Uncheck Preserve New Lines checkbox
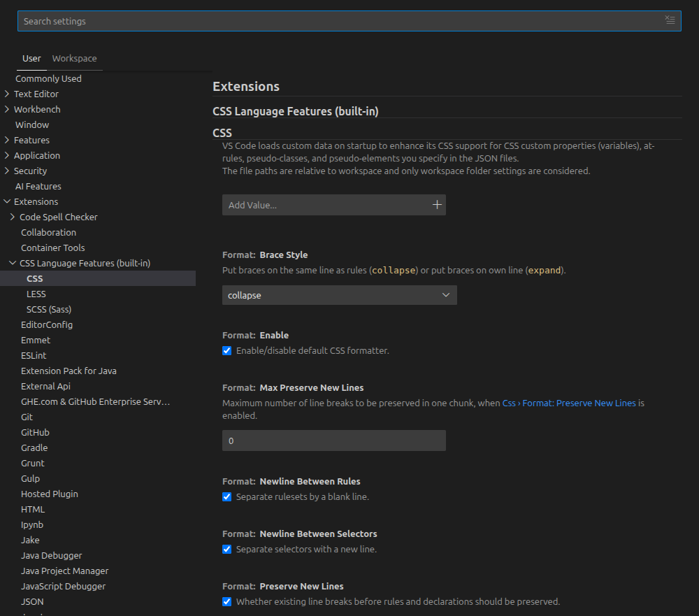This screenshot has width=699, height=616. pos(227,602)
